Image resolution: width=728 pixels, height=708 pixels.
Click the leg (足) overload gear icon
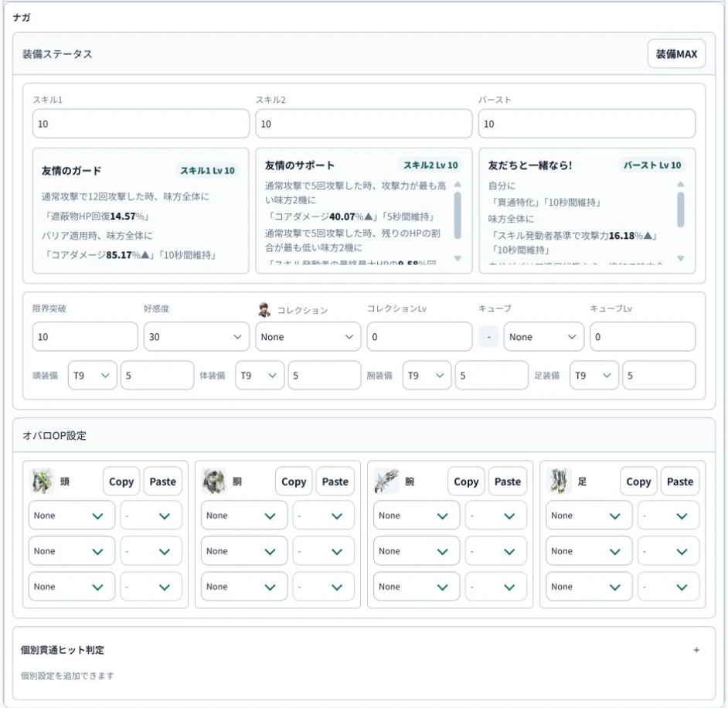tap(559, 481)
